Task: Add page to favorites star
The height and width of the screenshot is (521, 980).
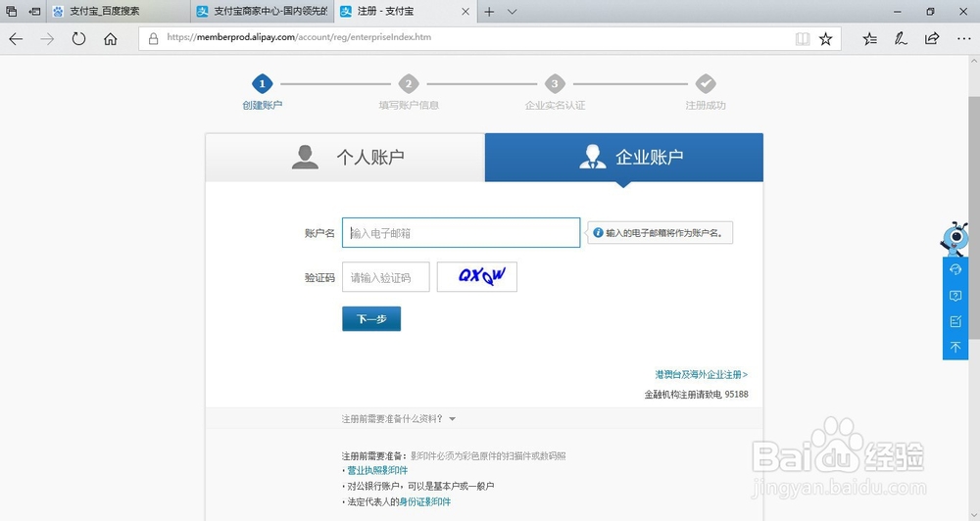Action: [825, 39]
